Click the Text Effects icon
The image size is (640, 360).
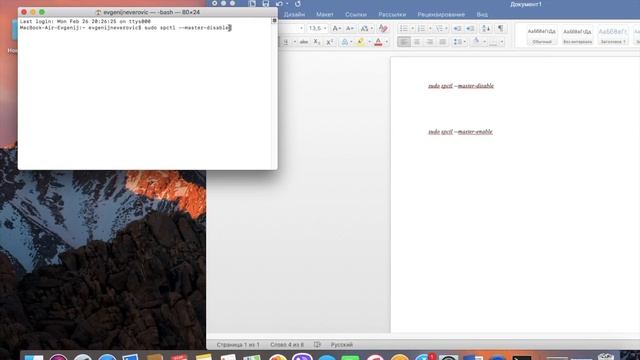[344, 42]
